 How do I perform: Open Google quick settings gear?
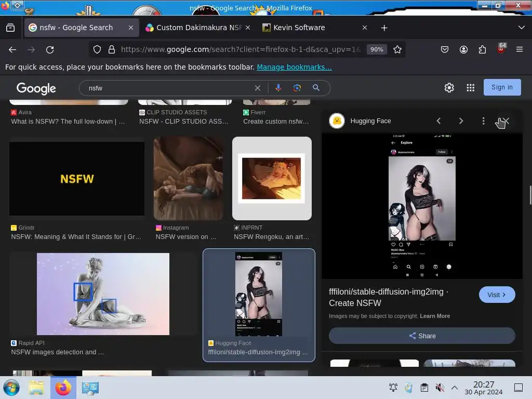(449, 88)
